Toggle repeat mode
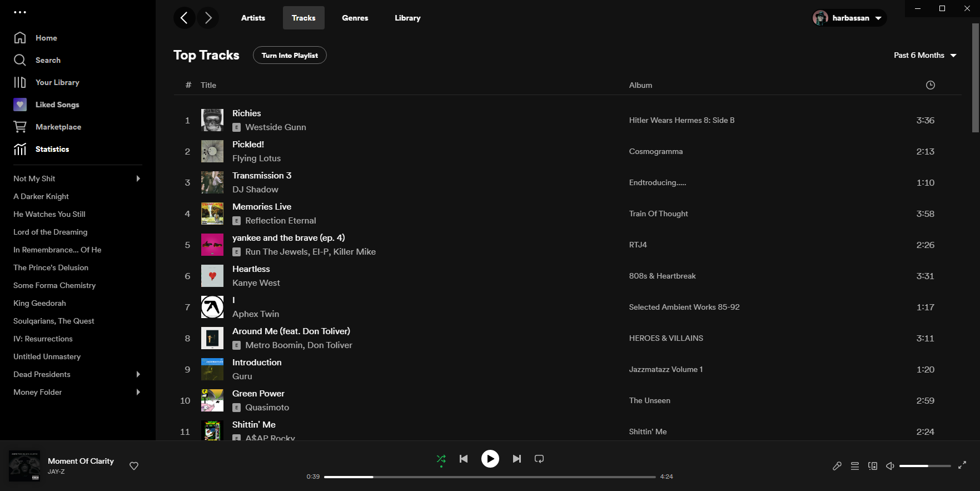The width and height of the screenshot is (980, 491). pos(539,459)
